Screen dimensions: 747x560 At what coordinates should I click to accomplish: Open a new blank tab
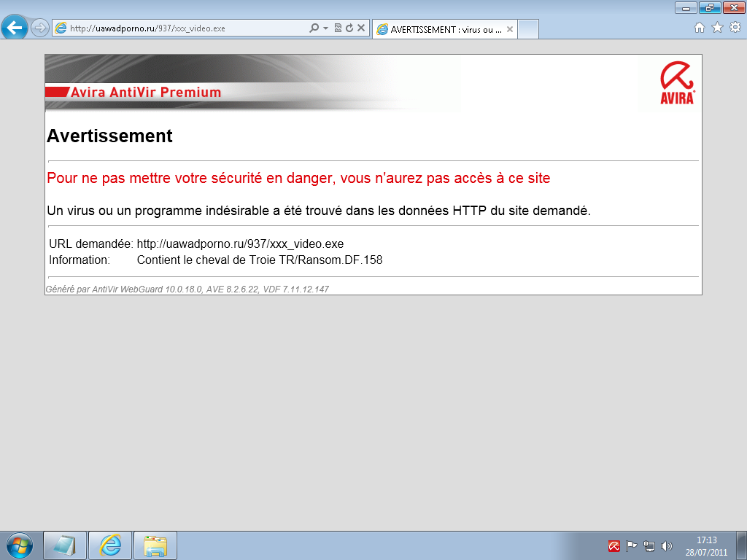(528, 29)
